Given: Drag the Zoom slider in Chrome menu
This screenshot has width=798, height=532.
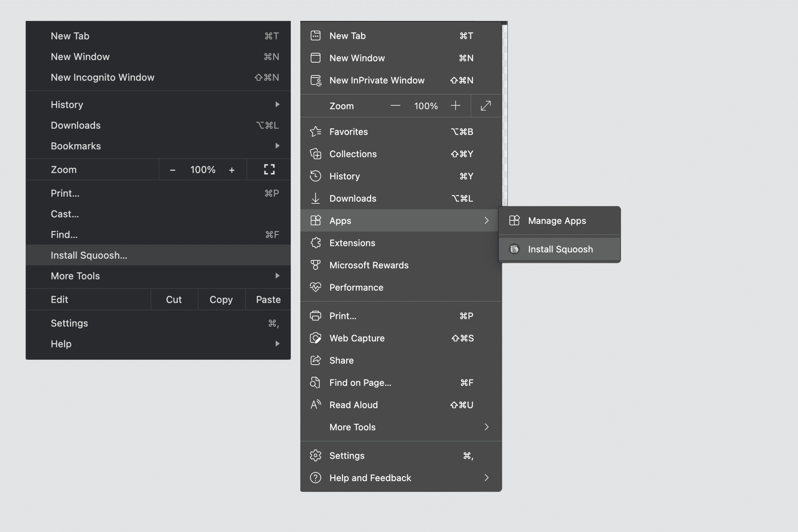Looking at the screenshot, I should pos(202,170).
